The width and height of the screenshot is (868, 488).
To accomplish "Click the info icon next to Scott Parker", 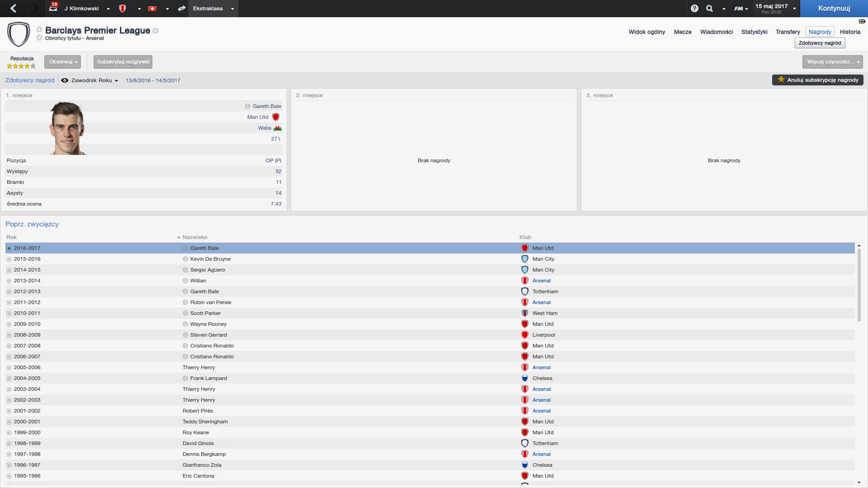I will point(185,313).
